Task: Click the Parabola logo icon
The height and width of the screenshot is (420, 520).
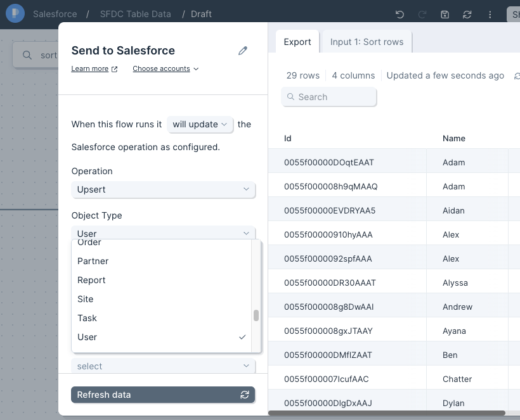Action: pos(15,13)
